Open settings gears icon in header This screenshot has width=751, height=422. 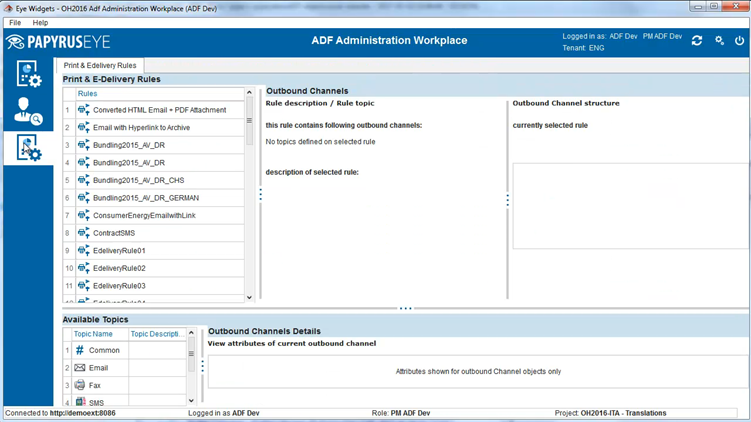tap(719, 41)
